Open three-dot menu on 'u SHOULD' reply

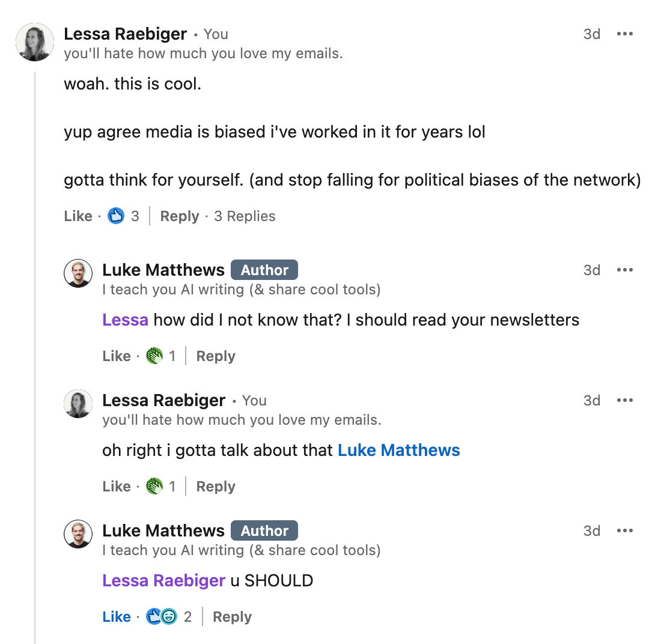coord(624,530)
